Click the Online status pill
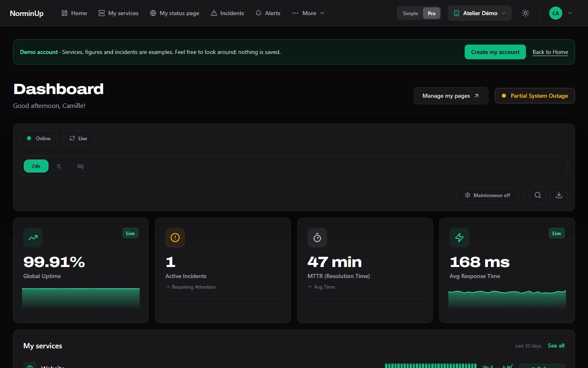This screenshot has width=588, height=368. point(39,138)
